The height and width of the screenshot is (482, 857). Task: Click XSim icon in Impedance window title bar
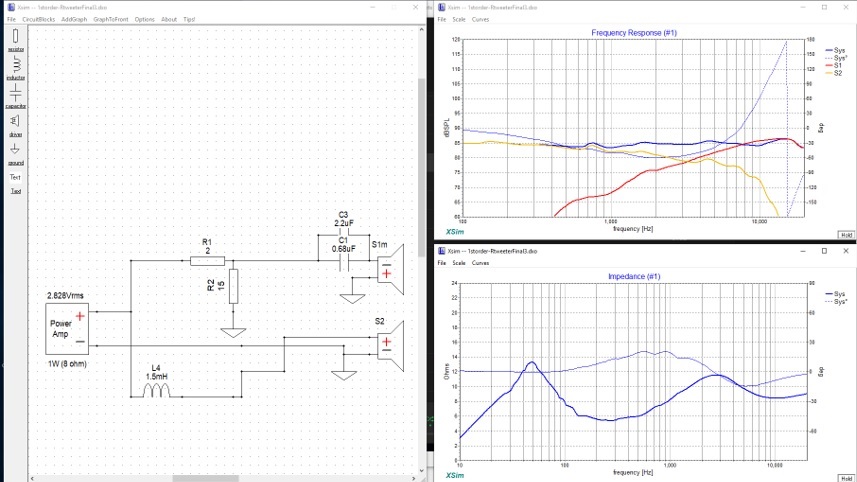[x=442, y=251]
